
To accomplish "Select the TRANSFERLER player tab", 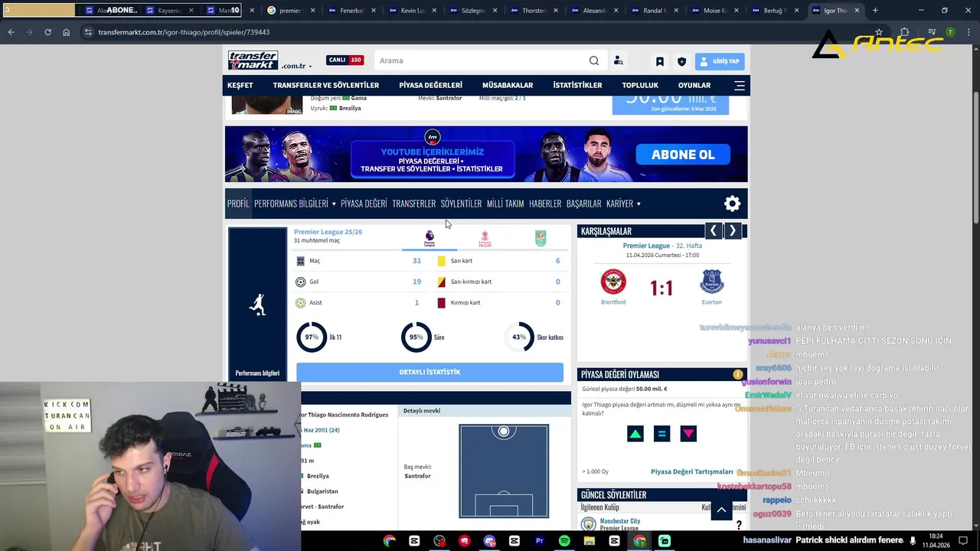I will click(413, 204).
